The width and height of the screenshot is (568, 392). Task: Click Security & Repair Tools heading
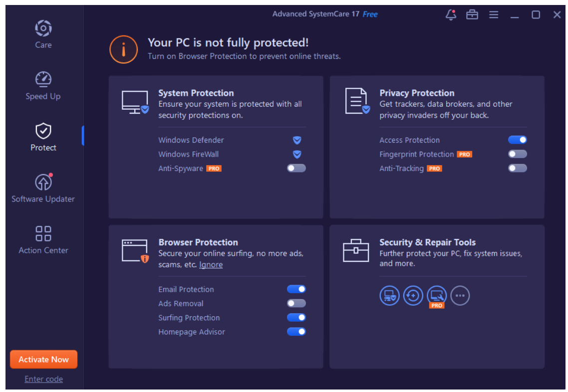point(427,242)
